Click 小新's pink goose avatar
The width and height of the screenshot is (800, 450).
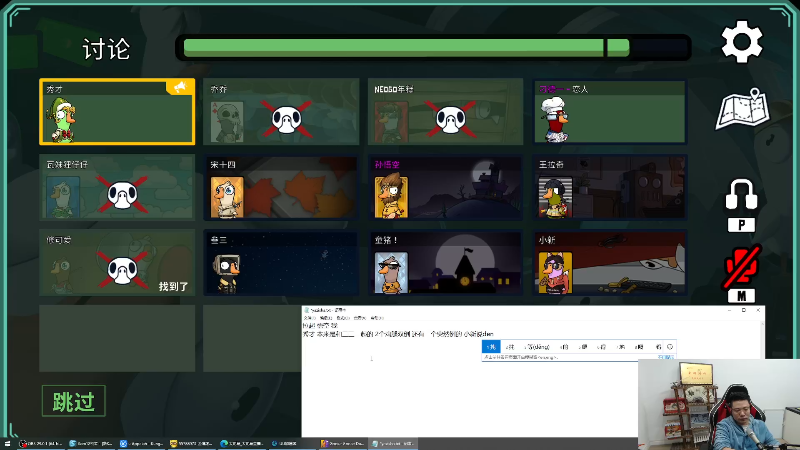click(x=556, y=273)
